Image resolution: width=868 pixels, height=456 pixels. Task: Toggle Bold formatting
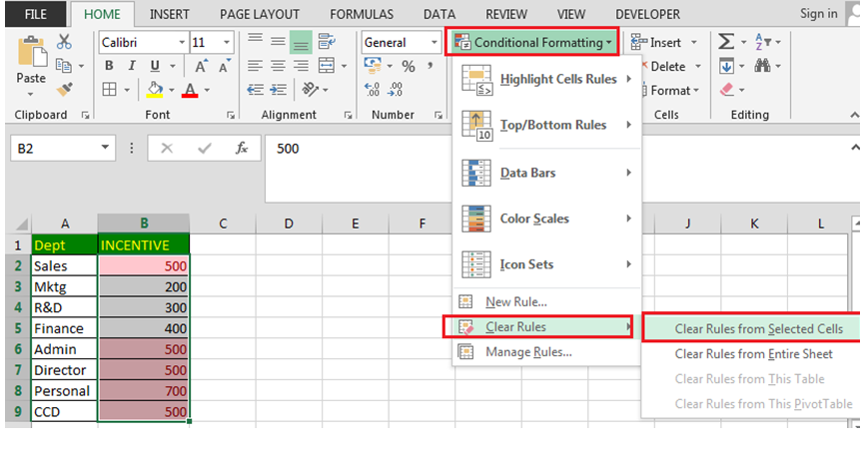(108, 66)
